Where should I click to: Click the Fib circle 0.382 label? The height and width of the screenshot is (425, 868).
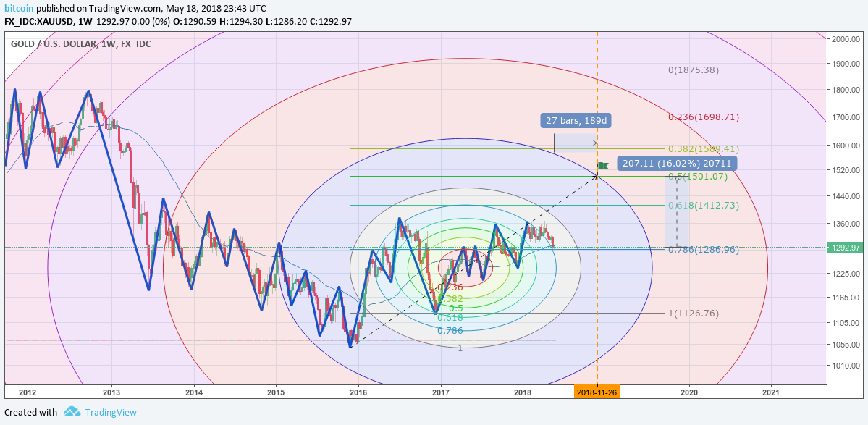450,298
